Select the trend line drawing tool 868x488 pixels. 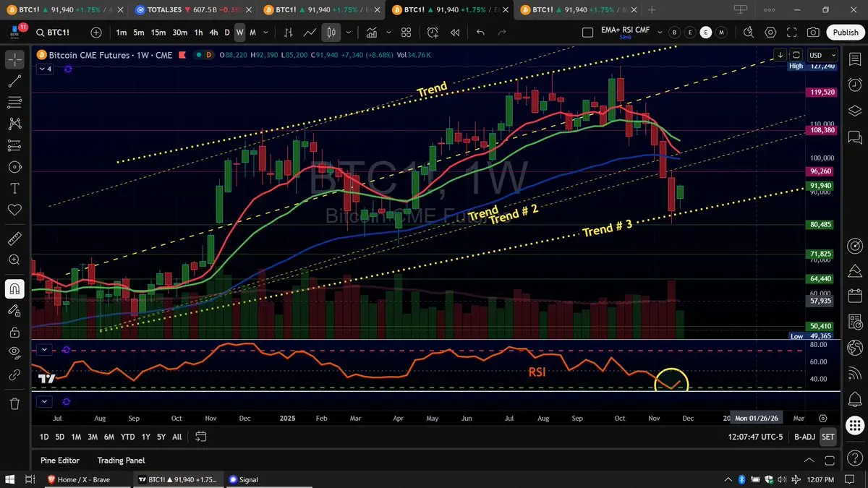(14, 82)
